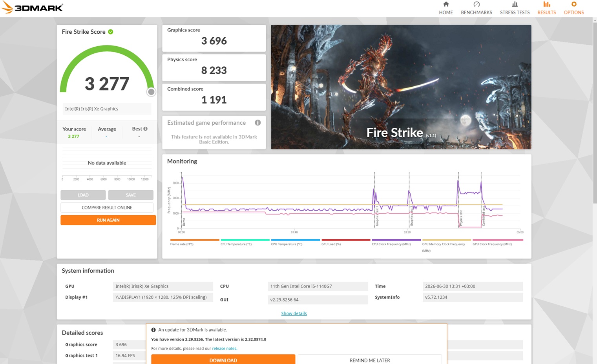Click the Run Again button
597x364 pixels.
tap(108, 220)
